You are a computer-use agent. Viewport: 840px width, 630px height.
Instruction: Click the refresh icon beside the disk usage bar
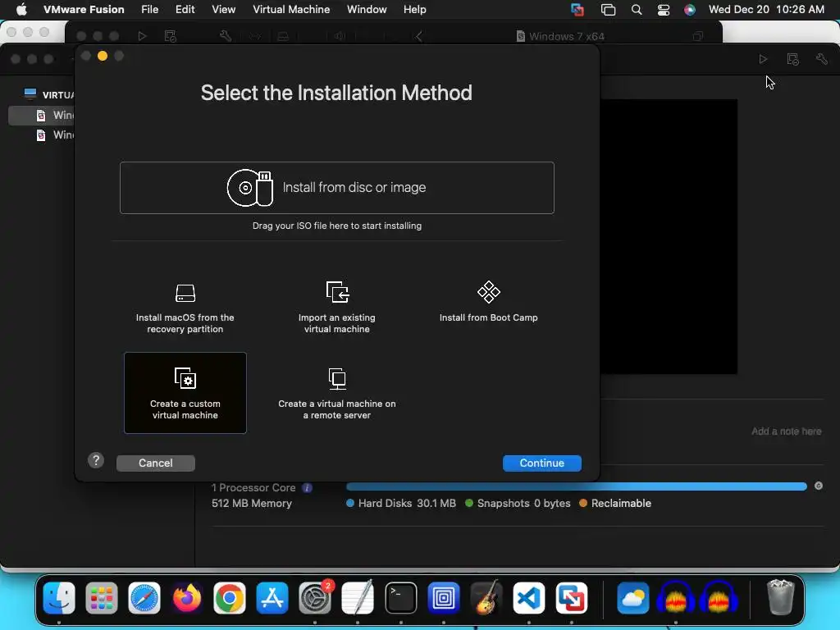(819, 486)
